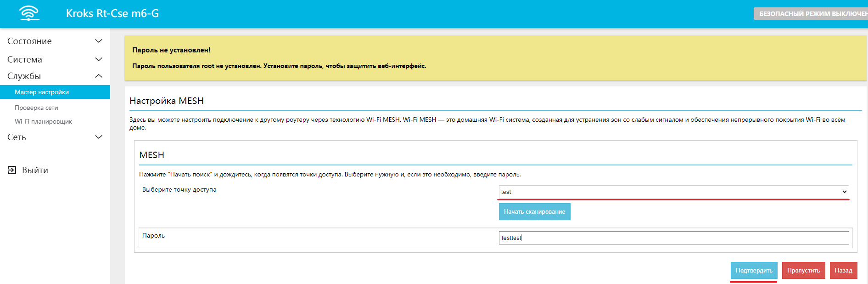Image resolution: width=868 pixels, height=284 pixels.
Task: Click the Назад button
Action: pos(843,270)
